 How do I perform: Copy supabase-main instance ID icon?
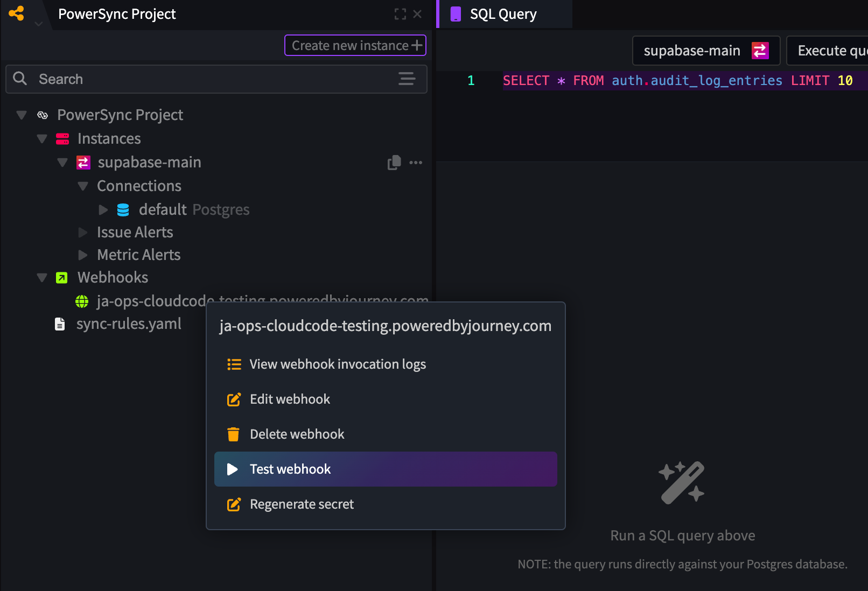tap(394, 162)
